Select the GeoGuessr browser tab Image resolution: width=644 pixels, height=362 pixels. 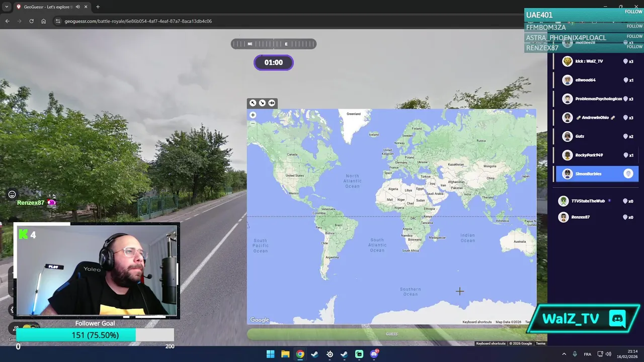point(52,7)
